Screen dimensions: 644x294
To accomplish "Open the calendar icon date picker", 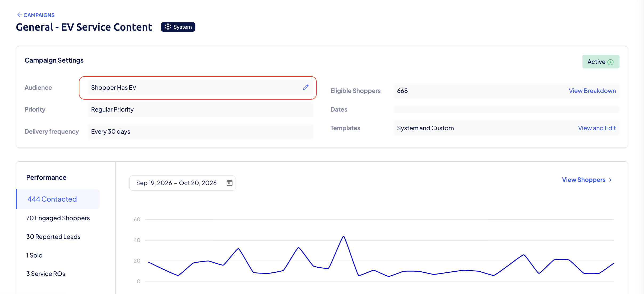I will pos(230,183).
